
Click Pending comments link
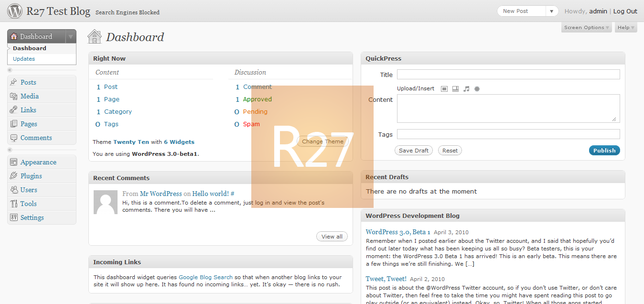(x=255, y=111)
